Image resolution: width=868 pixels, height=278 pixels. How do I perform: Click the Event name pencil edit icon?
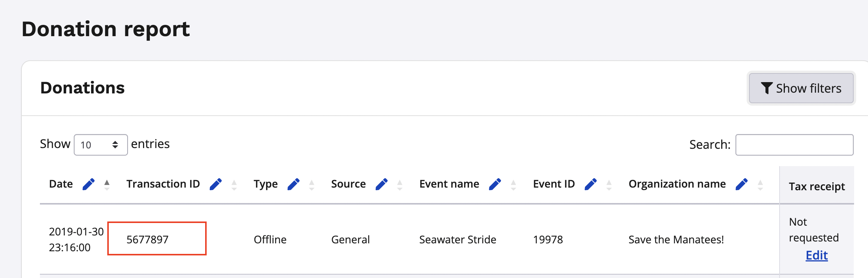(x=495, y=184)
